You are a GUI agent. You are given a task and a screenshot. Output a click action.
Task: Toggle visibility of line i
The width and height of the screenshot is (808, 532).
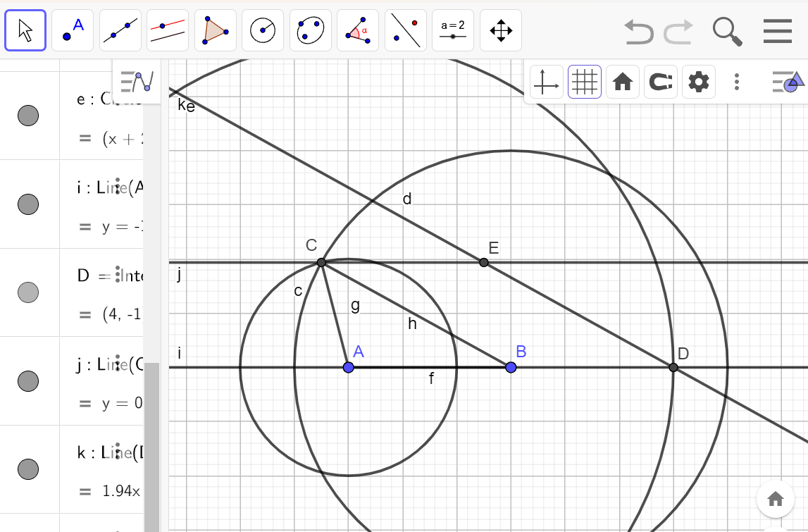[x=28, y=204]
